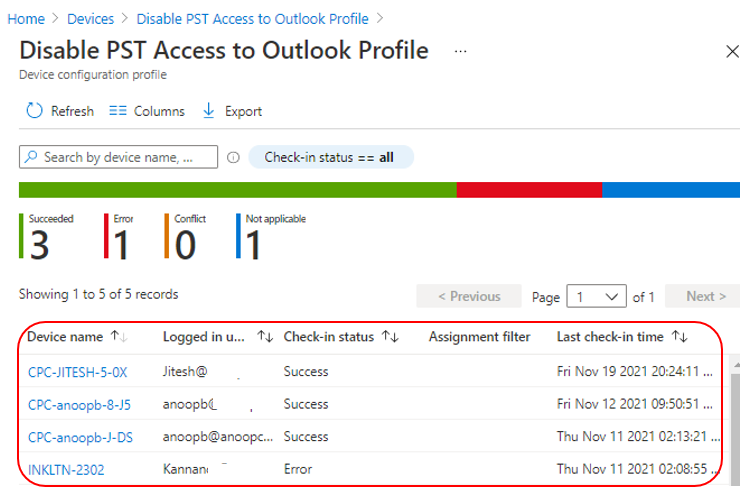Click Error status in INKLTN-2302 row
753x496 pixels.
[x=298, y=469]
